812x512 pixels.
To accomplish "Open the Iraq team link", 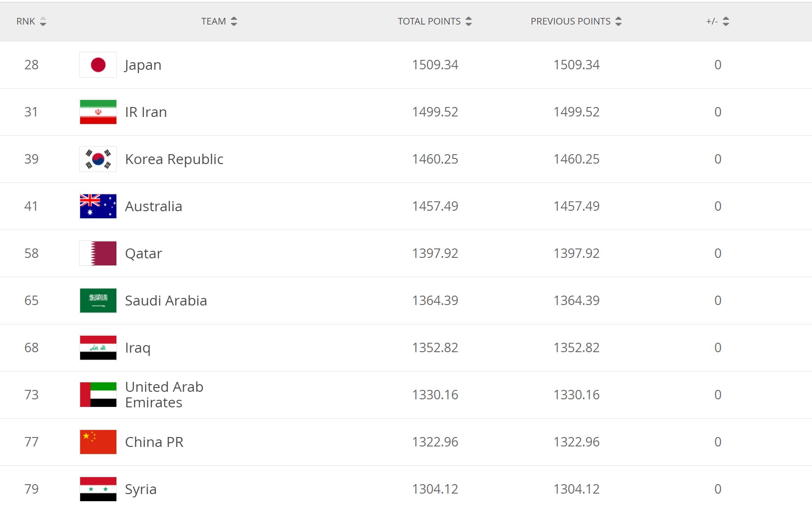I will point(138,348).
